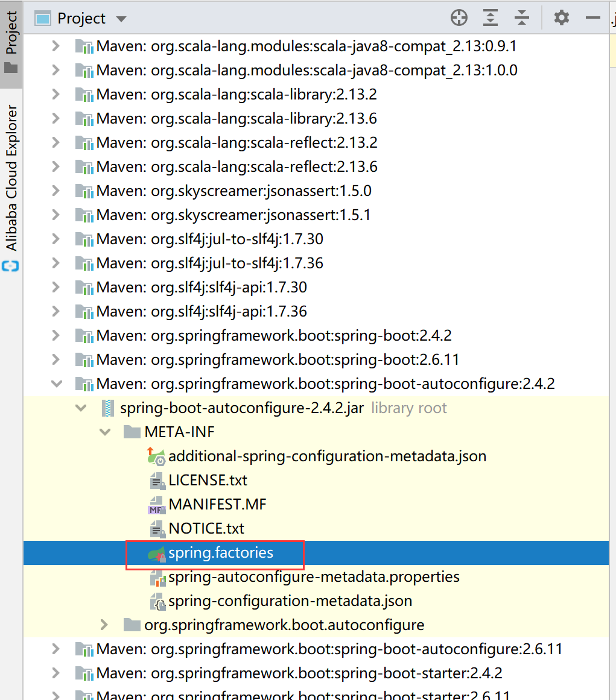Image resolution: width=616 pixels, height=700 pixels.
Task: Click library icon for spring-boot-autoconfigure:2.4.2
Action: pos(84,384)
